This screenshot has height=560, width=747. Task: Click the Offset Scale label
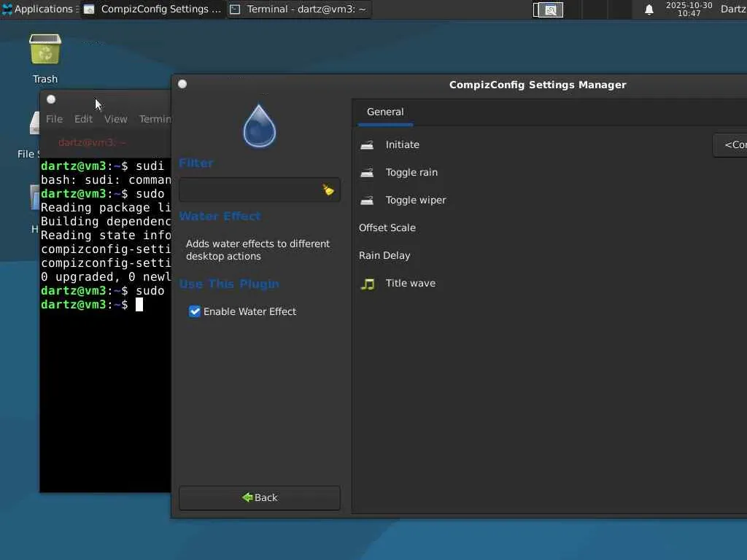[387, 227]
